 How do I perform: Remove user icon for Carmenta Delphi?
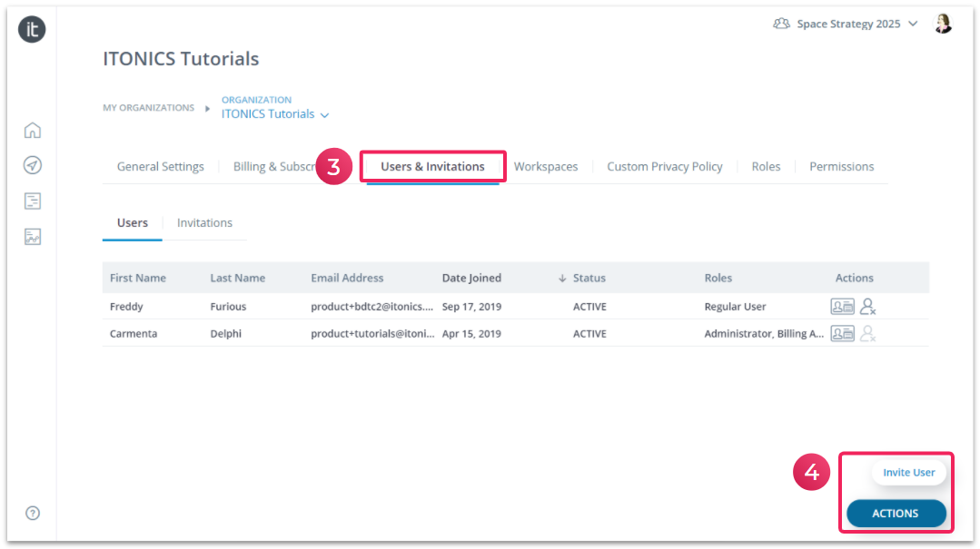[x=867, y=334]
